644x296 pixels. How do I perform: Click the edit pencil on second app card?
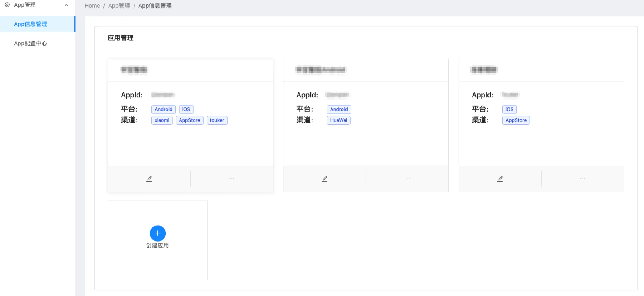(325, 179)
